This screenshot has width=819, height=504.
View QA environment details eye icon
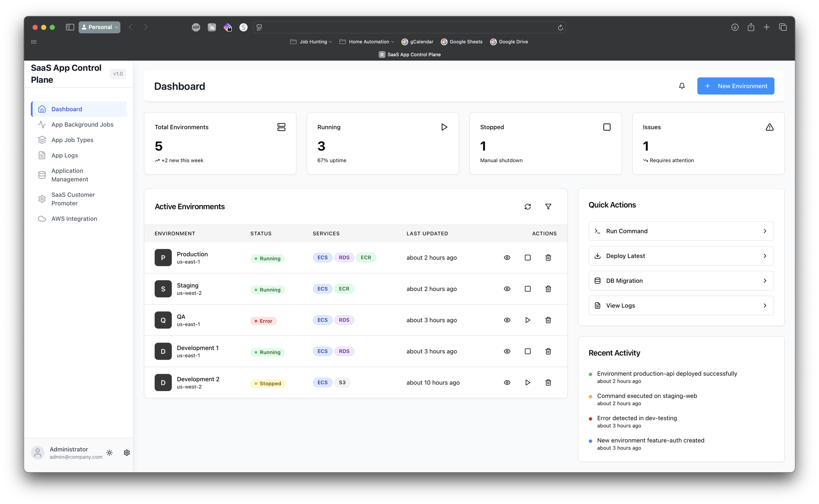click(507, 320)
